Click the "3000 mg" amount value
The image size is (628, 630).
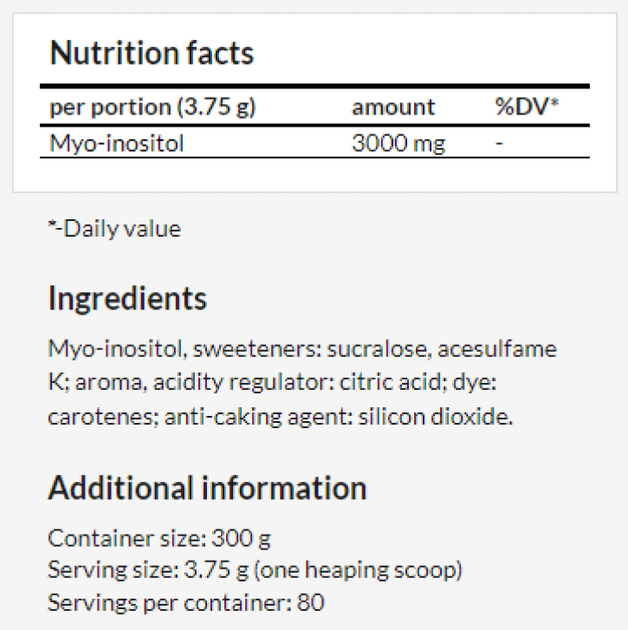point(398,143)
